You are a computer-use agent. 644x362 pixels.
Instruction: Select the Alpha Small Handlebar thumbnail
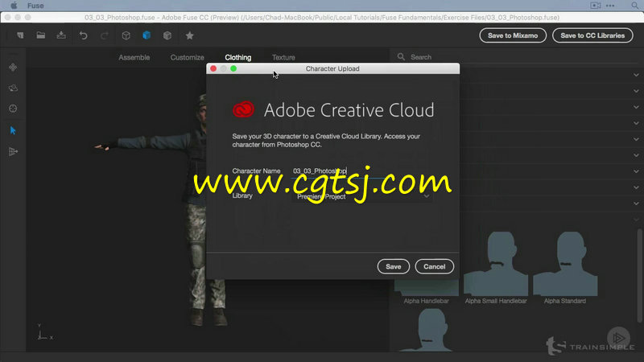pos(496,265)
